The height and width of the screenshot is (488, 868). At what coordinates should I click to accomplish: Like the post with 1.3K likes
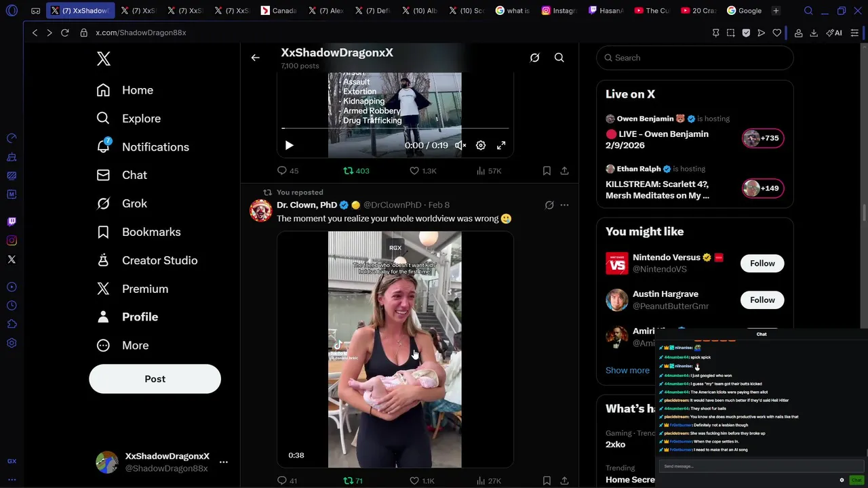[x=423, y=171]
